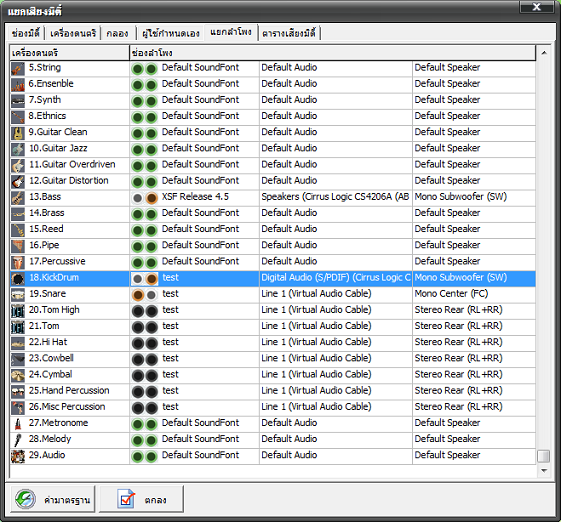This screenshot has width=561, height=522.
Task: Open SoundFont dropdown for 13.Bass row
Action: tap(209, 197)
